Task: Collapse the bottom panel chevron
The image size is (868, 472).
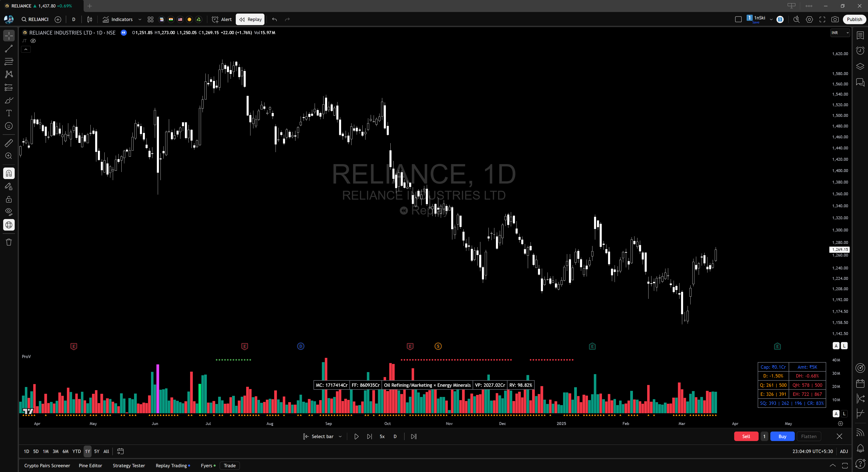Action: click(833, 466)
